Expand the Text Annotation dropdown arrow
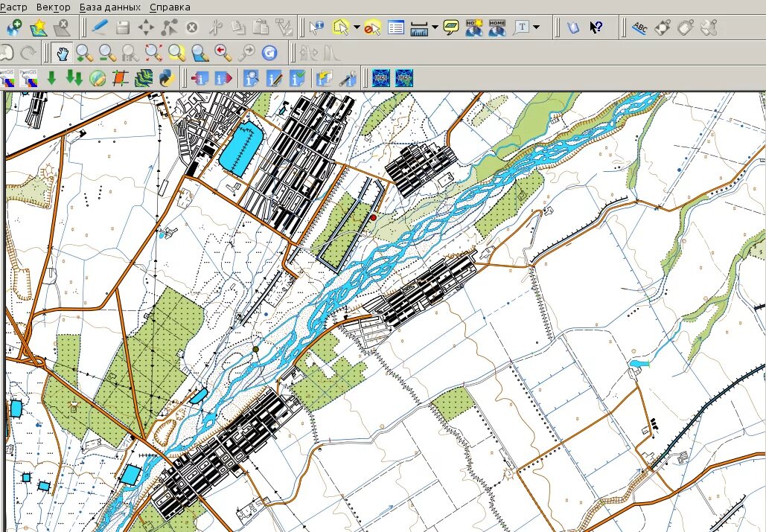 pos(537,28)
